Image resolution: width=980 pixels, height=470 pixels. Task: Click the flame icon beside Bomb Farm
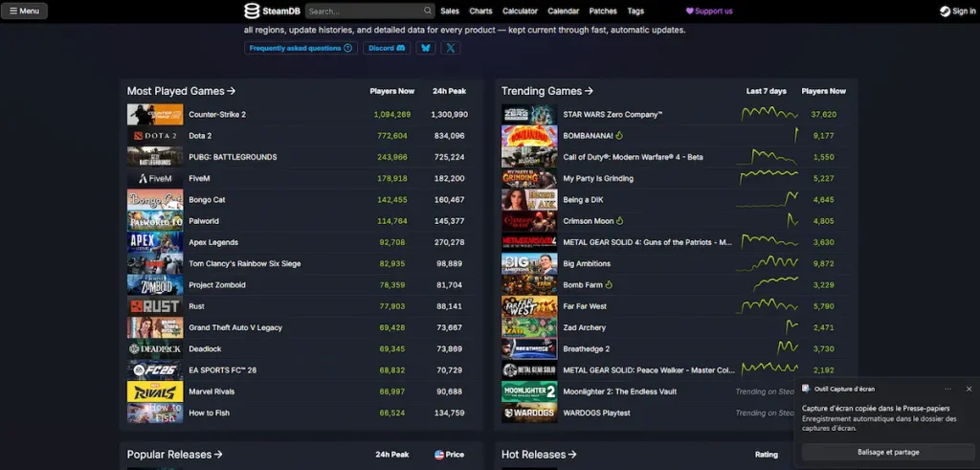610,284
